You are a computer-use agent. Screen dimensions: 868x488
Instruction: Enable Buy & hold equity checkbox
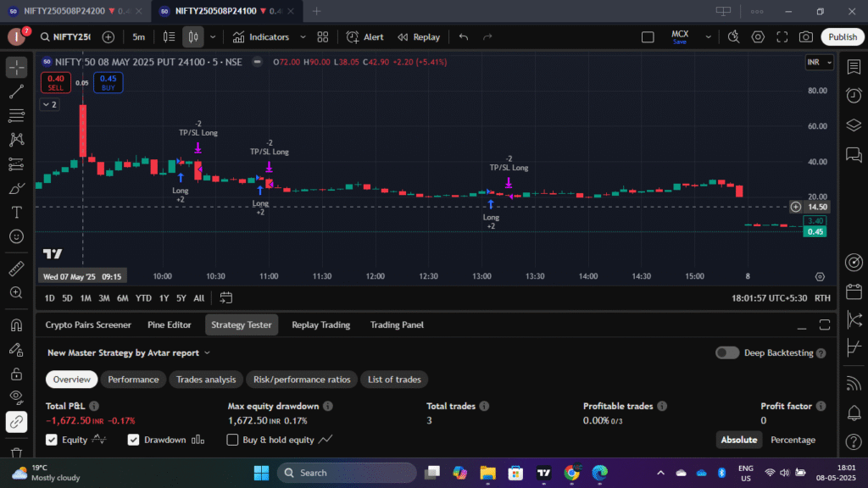pos(232,440)
